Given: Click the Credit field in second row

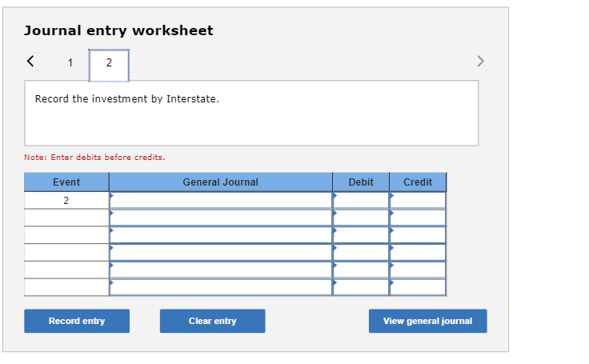Looking at the screenshot, I should pyautogui.click(x=418, y=218).
